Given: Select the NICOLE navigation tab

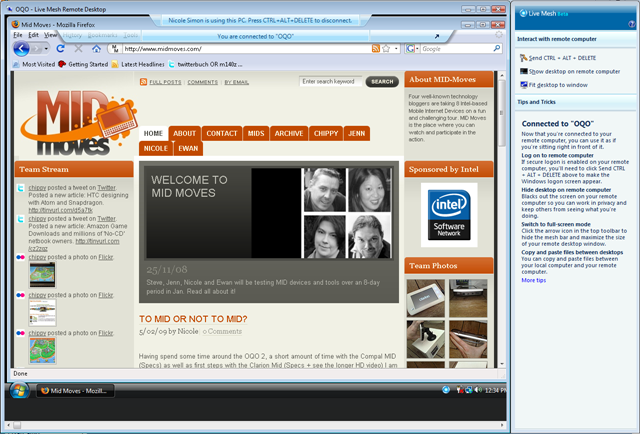Looking at the screenshot, I should [x=156, y=149].
